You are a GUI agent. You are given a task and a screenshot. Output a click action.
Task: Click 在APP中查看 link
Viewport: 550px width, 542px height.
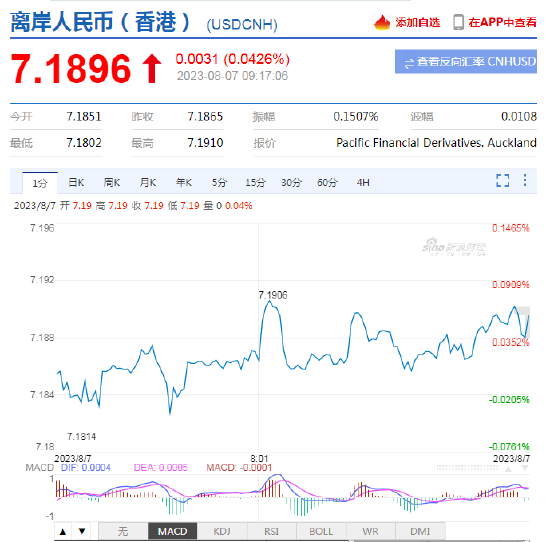[502, 22]
